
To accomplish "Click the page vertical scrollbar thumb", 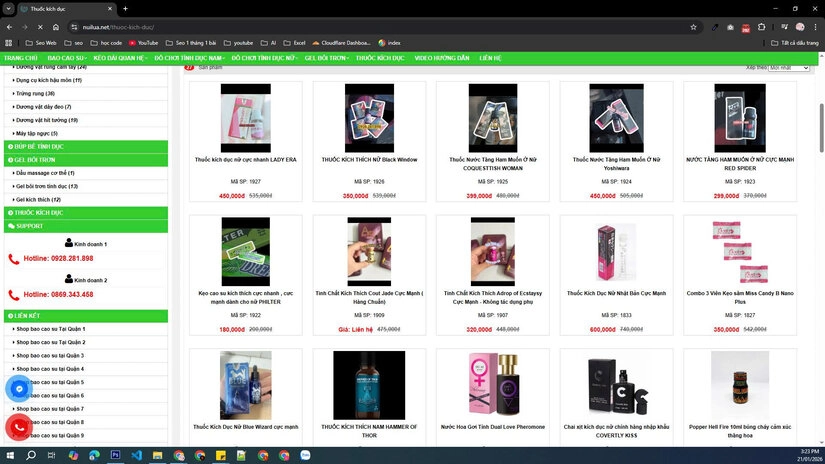I will click(821, 128).
